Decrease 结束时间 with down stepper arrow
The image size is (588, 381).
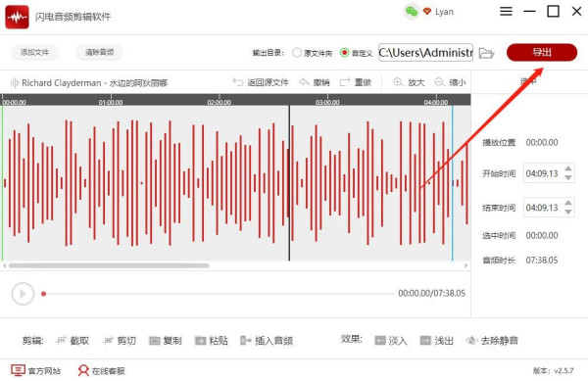click(568, 212)
